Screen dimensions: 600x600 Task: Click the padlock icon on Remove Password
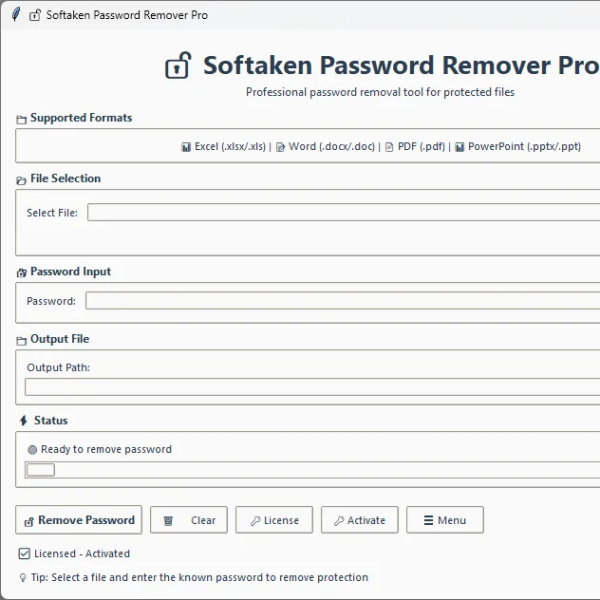[x=29, y=522]
